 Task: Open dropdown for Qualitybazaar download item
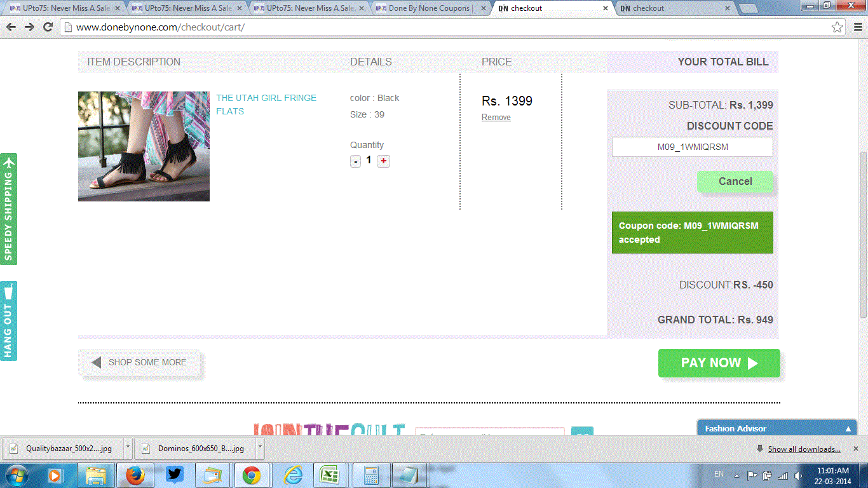128,448
